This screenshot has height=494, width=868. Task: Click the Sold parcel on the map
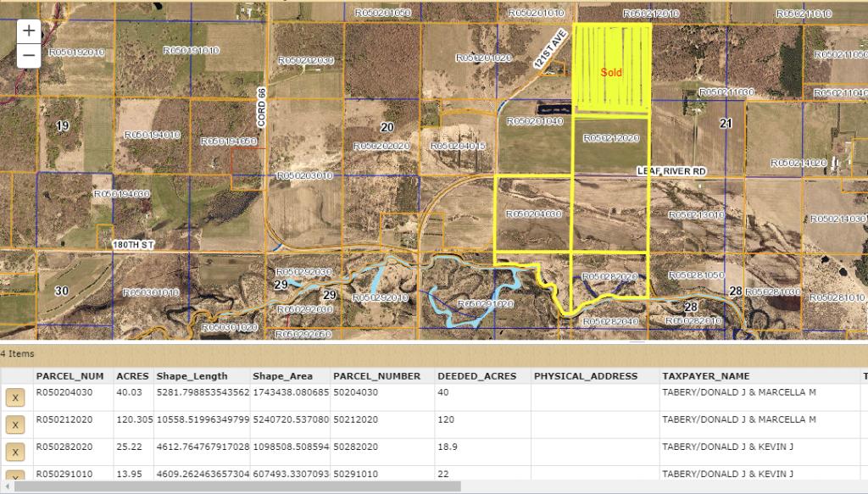coord(612,72)
